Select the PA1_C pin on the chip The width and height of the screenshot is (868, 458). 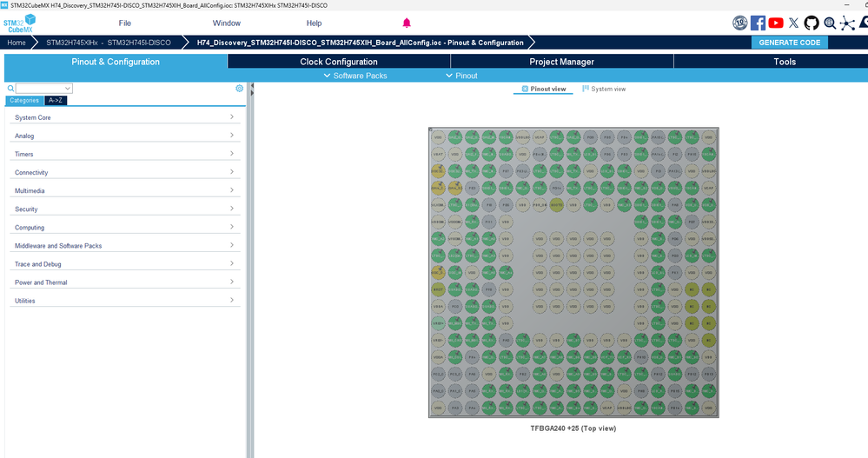pos(455,391)
